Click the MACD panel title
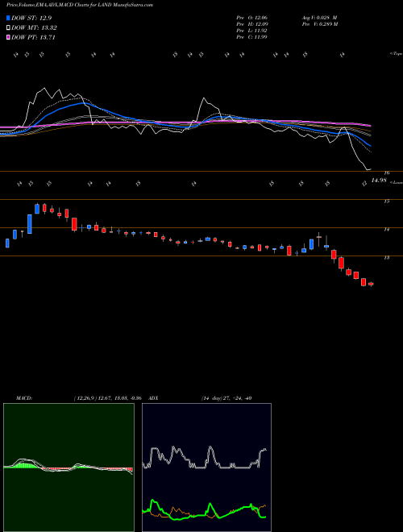 coord(24,398)
